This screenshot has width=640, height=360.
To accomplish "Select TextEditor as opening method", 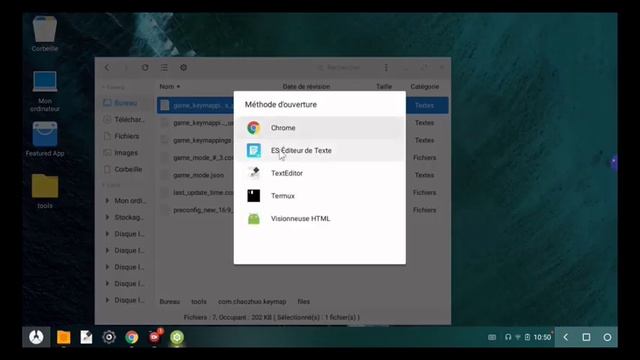I will click(x=320, y=173).
